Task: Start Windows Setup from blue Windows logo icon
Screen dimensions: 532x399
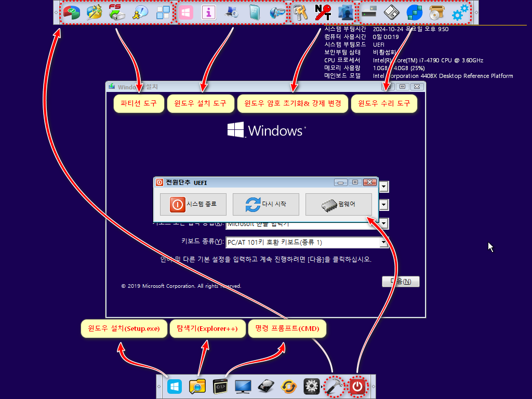Action: [x=175, y=387]
